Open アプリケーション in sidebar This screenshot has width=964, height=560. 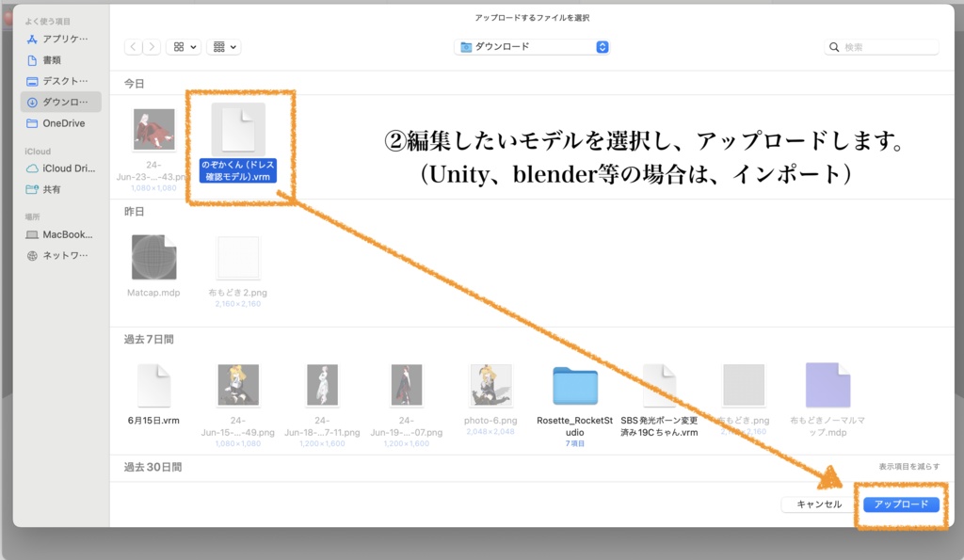click(60, 39)
